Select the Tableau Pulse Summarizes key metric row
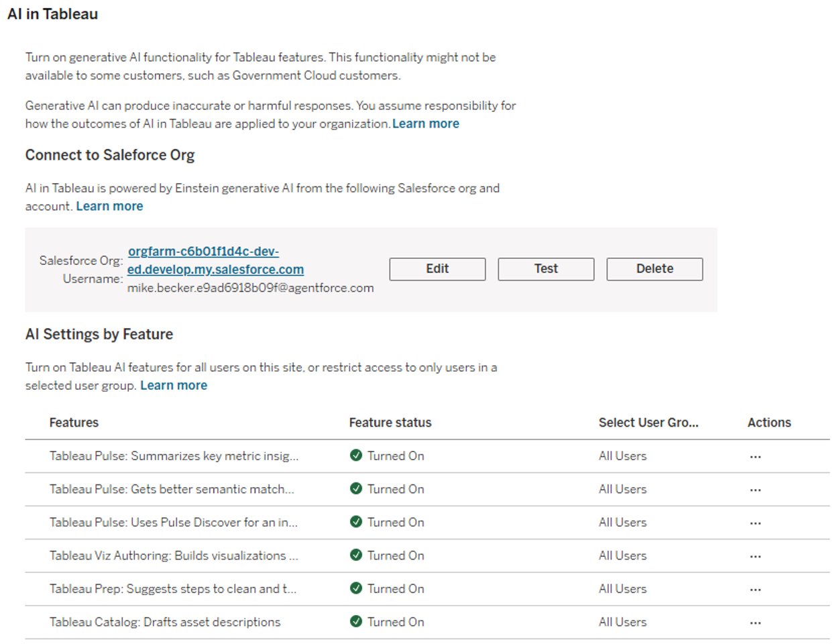Viewport: 837px width, 644px height. (174, 456)
